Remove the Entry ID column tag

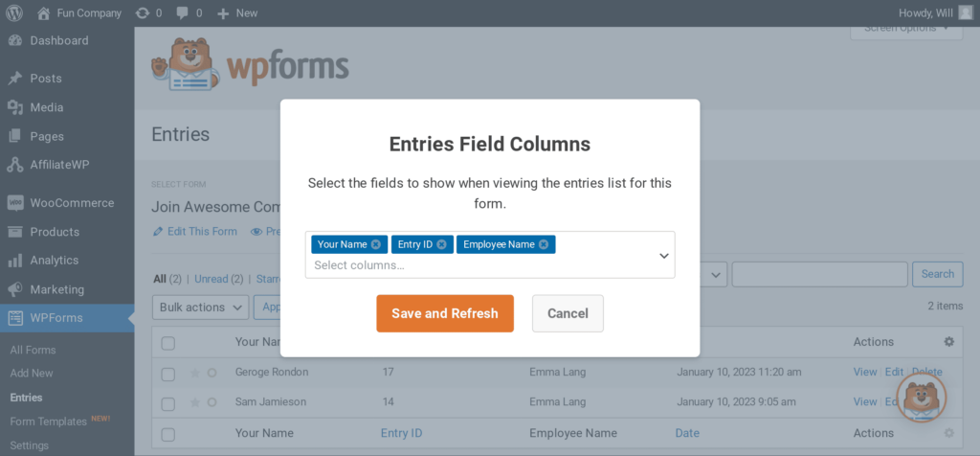[x=441, y=244]
